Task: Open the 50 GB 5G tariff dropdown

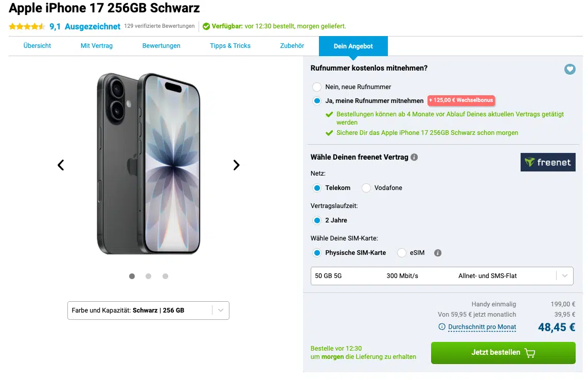Action: (x=441, y=276)
